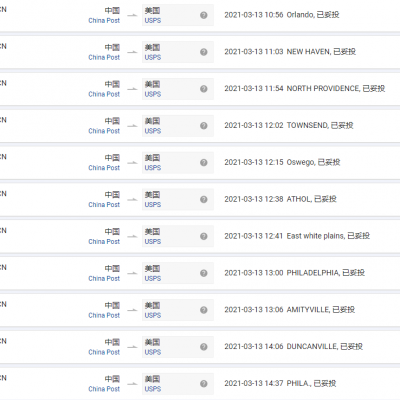
Task: Select the help icon in Oswego row
Action: 204,162
